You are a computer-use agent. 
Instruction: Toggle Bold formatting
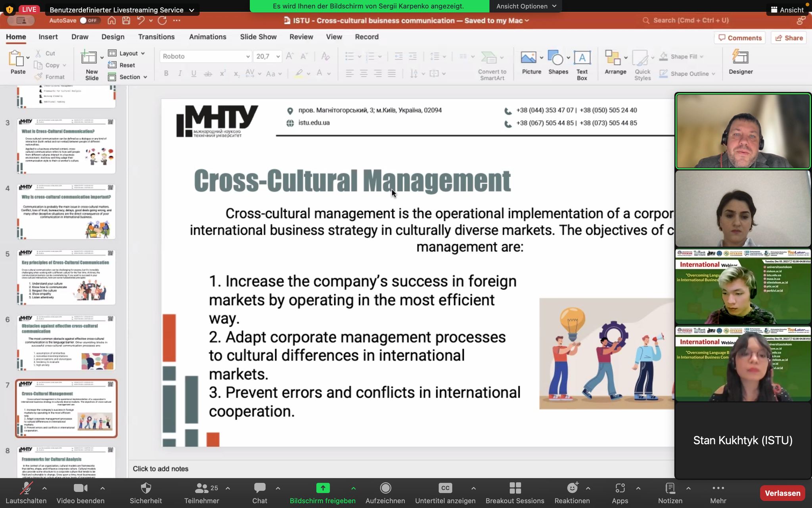pyautogui.click(x=166, y=73)
